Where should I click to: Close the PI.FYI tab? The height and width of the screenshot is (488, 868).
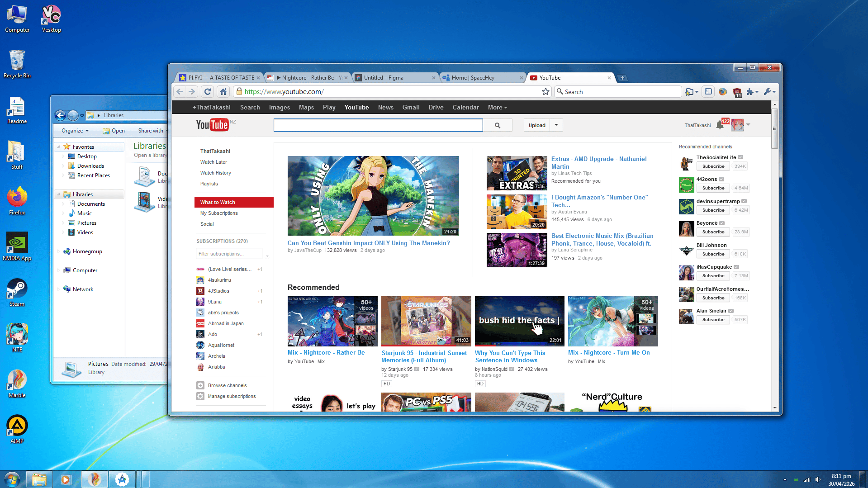click(258, 78)
